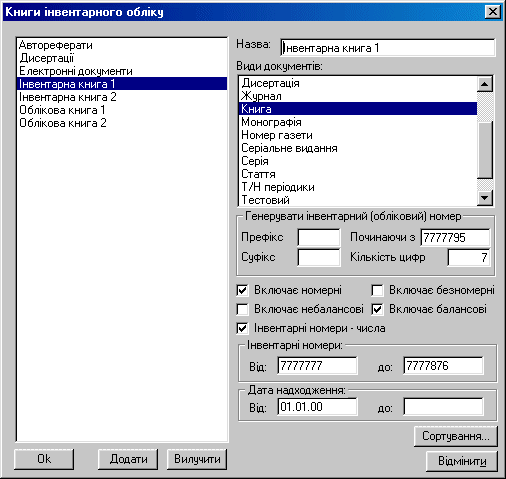506x479 pixels.
Task: Open the Сортування... dialog
Action: pyautogui.click(x=456, y=436)
